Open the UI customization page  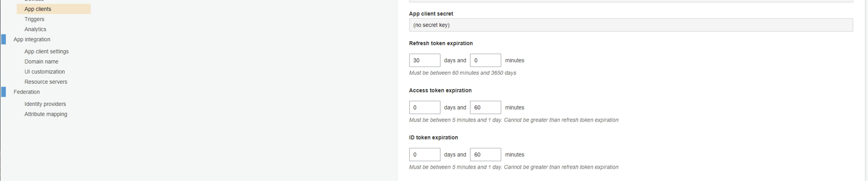point(44,71)
